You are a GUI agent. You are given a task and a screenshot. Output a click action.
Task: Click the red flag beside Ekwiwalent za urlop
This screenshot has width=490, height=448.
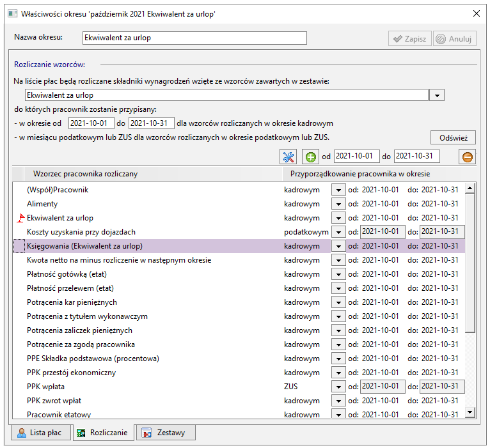[x=20, y=218]
